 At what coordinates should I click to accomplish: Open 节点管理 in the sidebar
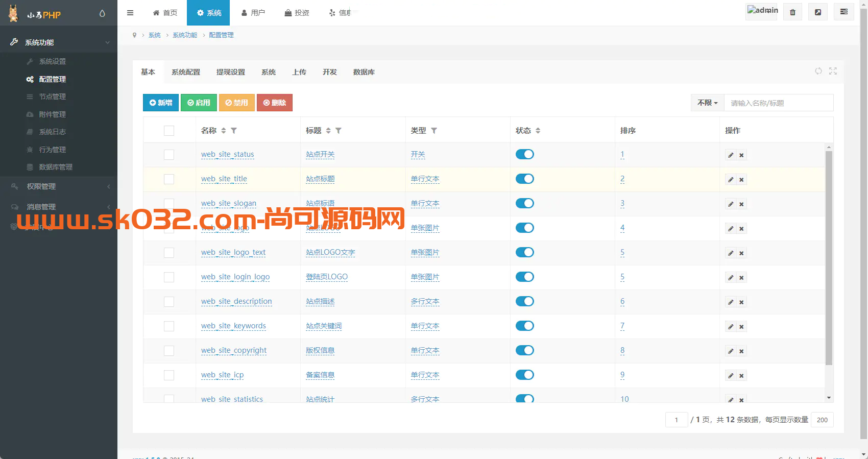52,96
